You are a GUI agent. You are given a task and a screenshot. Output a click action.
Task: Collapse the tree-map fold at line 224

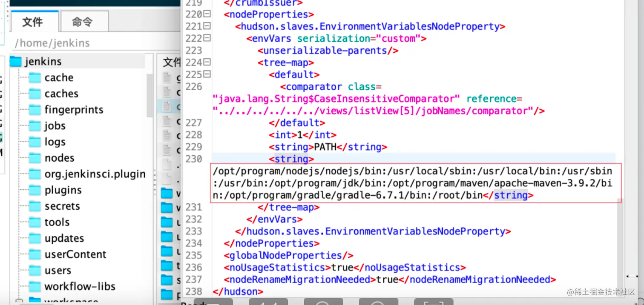click(207, 63)
